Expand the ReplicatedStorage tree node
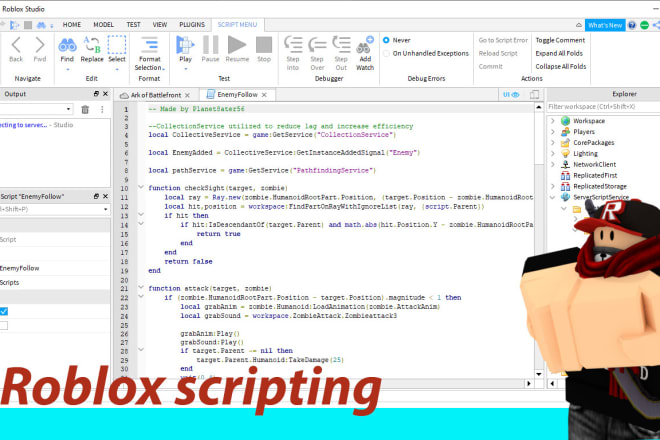The height and width of the screenshot is (440, 660). tap(553, 186)
